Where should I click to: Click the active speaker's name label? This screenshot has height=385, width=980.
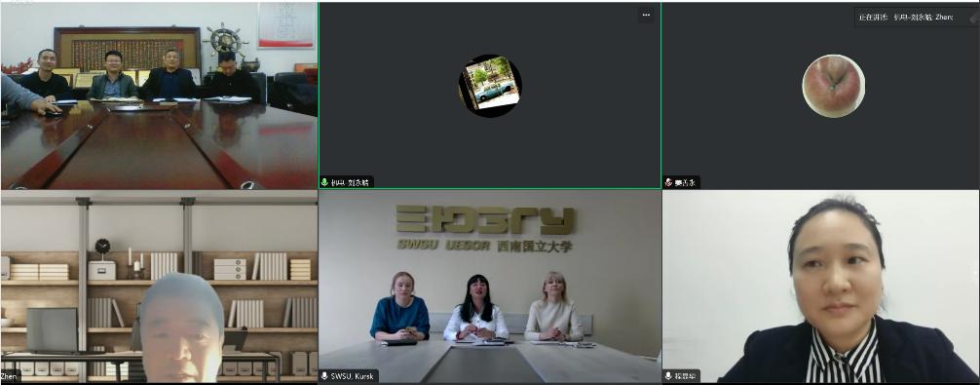point(350,182)
